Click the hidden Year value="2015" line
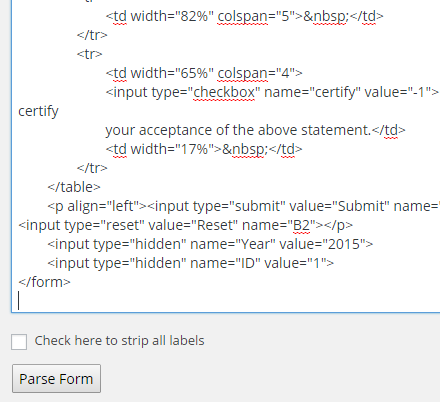440x402 pixels. point(210,244)
